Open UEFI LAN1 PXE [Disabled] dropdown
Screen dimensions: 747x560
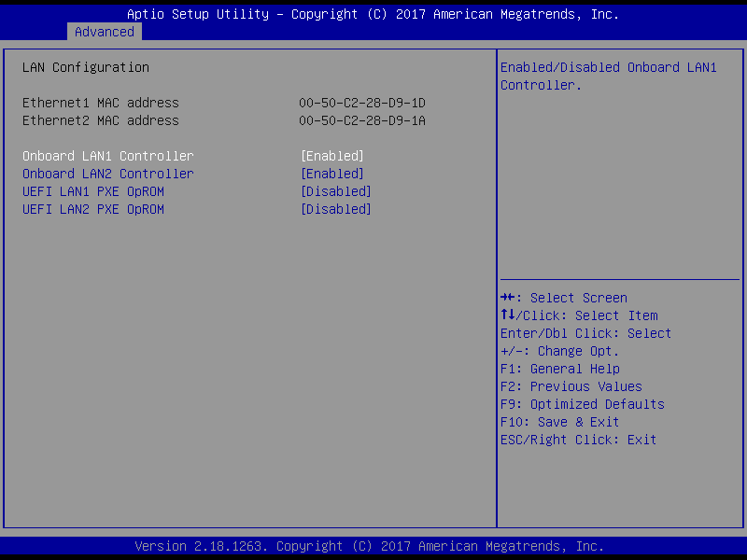(x=335, y=191)
